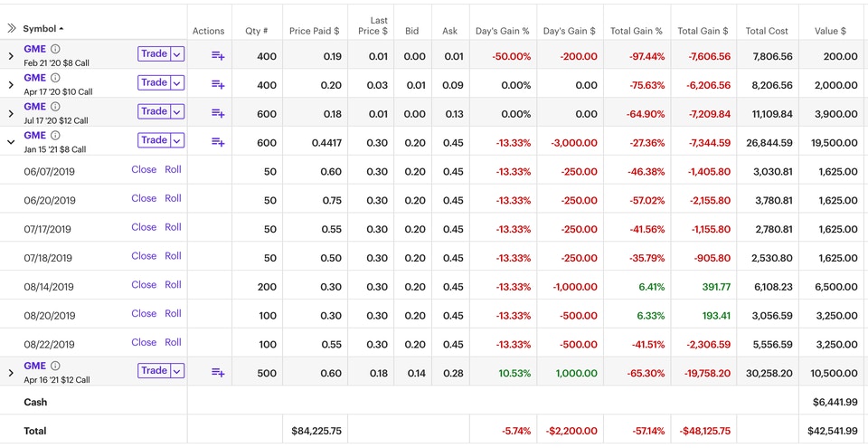Expand the Feb 21 '20 $8 Call row
This screenshot has height=448, width=868.
point(11,56)
